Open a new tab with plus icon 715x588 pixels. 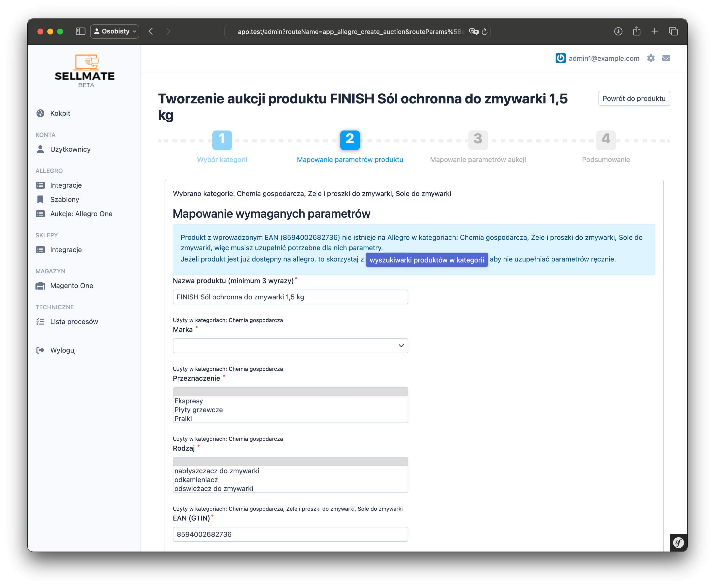pyautogui.click(x=654, y=31)
